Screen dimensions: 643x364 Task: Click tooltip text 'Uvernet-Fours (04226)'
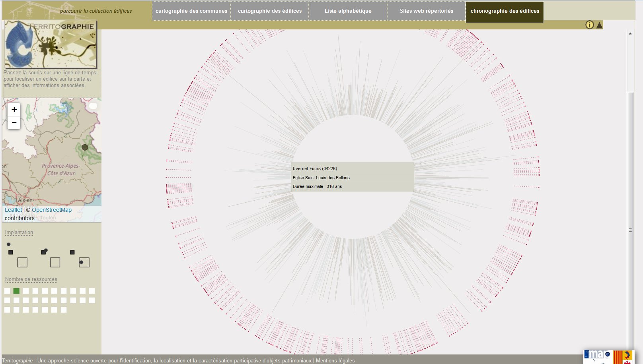click(315, 168)
